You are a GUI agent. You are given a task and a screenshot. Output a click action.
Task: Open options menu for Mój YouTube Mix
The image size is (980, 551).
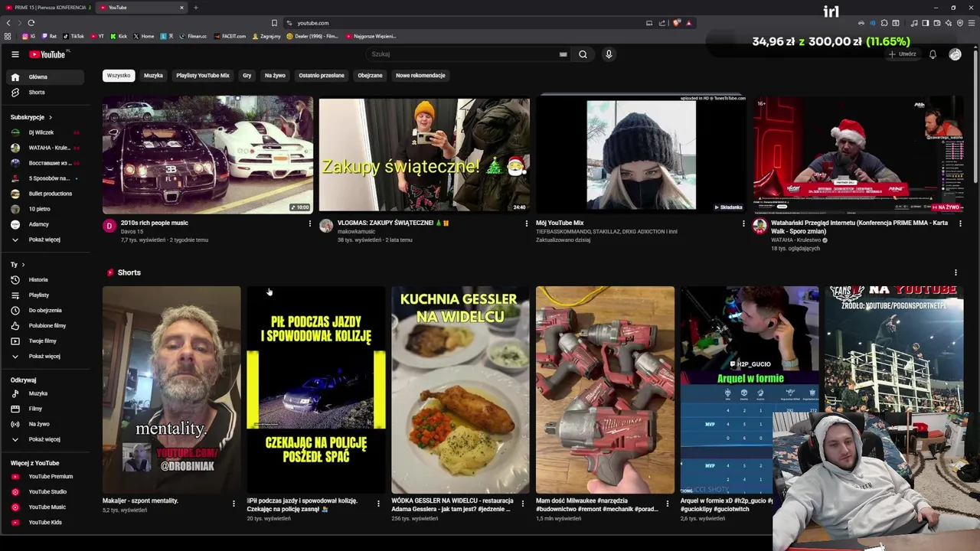743,223
